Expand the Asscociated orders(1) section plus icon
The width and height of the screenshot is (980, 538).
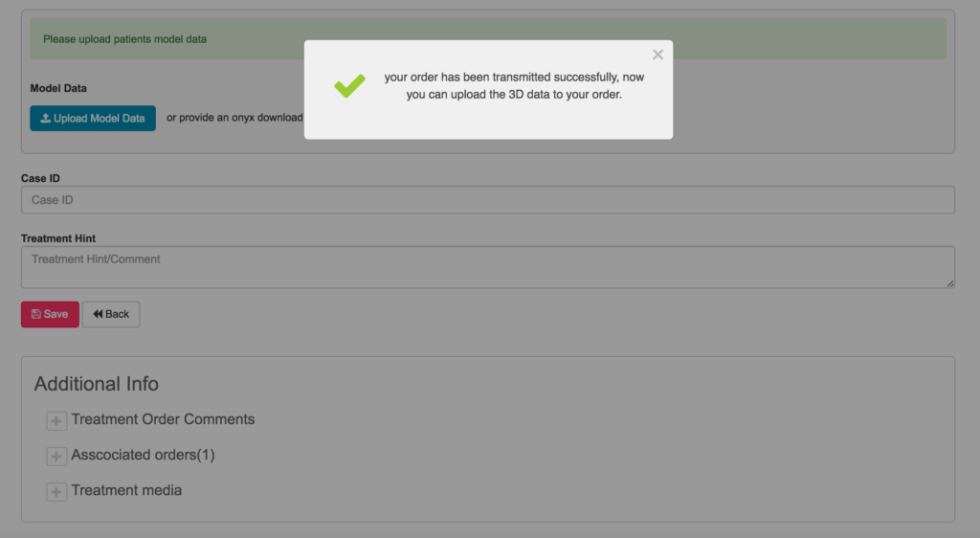click(56, 457)
